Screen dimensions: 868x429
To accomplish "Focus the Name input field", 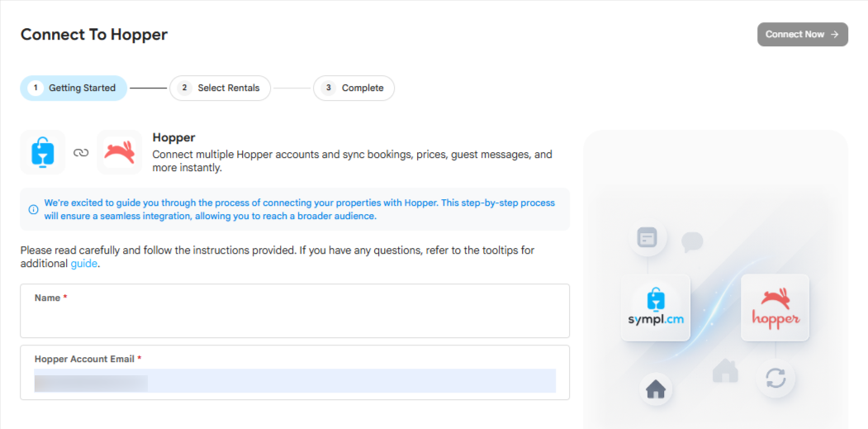I will pyautogui.click(x=295, y=311).
